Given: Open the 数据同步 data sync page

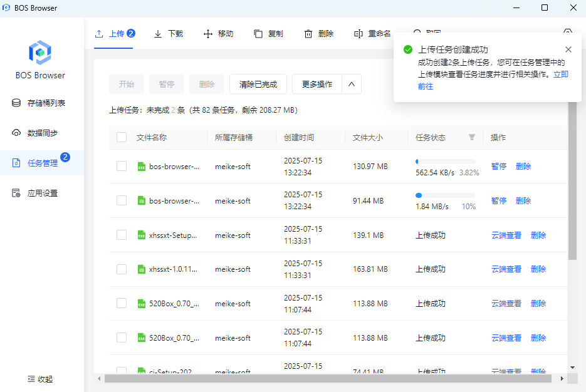Looking at the screenshot, I should pos(41,133).
